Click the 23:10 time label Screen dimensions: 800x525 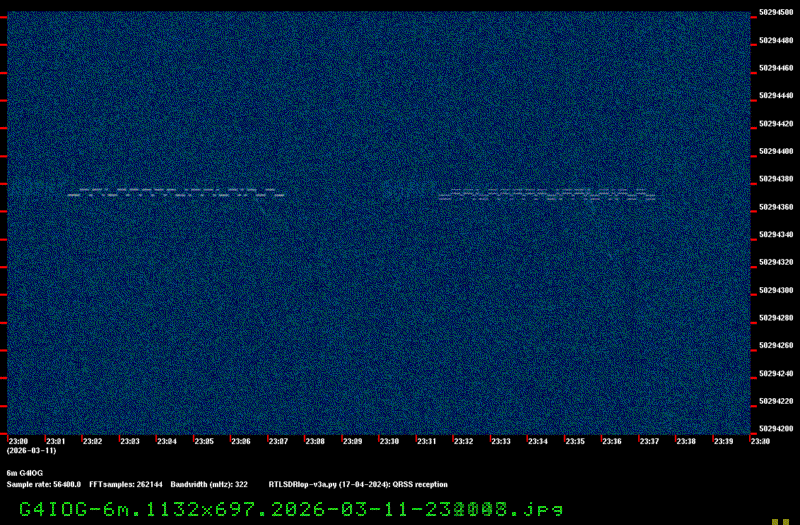[389, 441]
